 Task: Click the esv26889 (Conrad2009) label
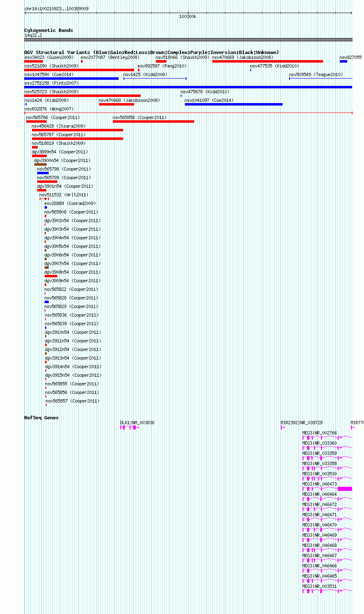pyautogui.click(x=70, y=203)
